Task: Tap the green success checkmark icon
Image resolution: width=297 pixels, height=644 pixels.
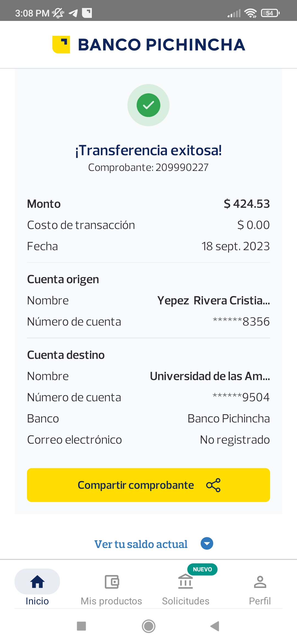Action: click(148, 105)
